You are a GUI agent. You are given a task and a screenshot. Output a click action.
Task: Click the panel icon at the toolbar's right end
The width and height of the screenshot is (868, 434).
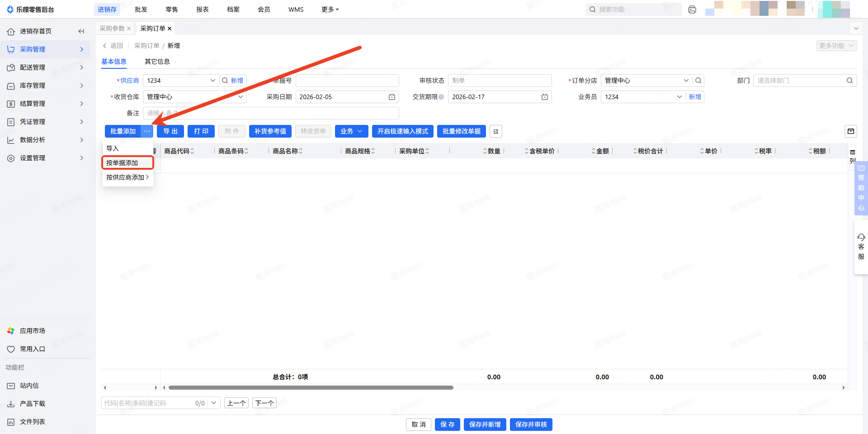(x=851, y=131)
